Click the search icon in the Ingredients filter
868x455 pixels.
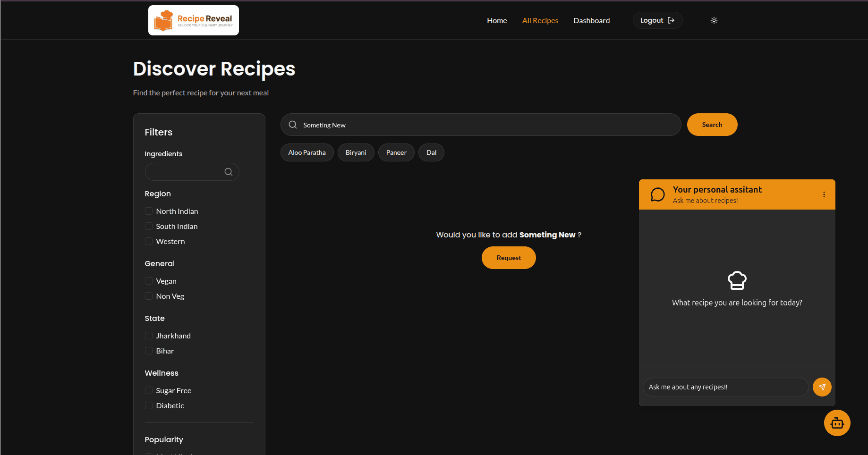pos(229,172)
